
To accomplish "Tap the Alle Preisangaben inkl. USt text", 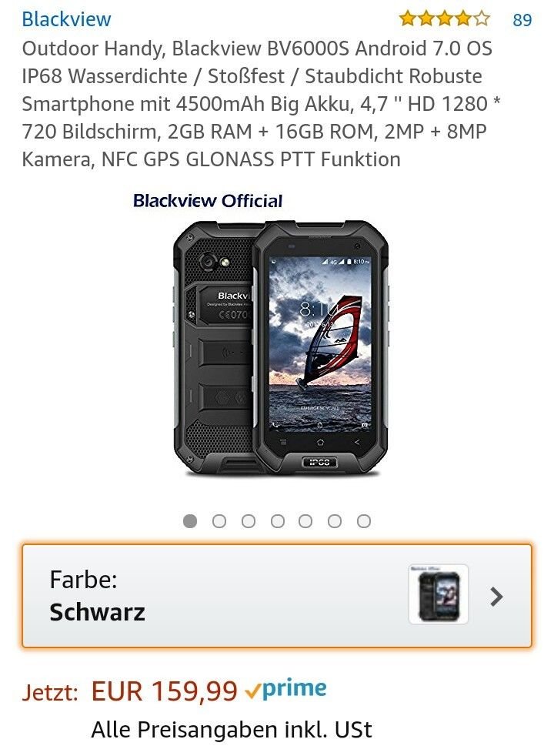I will click(x=232, y=730).
